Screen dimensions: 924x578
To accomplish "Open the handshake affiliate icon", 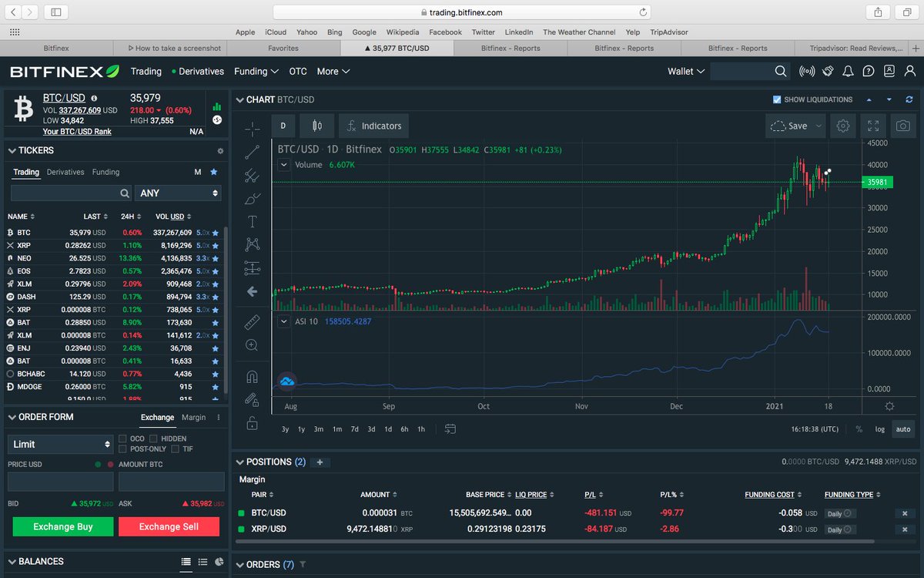I will tap(829, 71).
